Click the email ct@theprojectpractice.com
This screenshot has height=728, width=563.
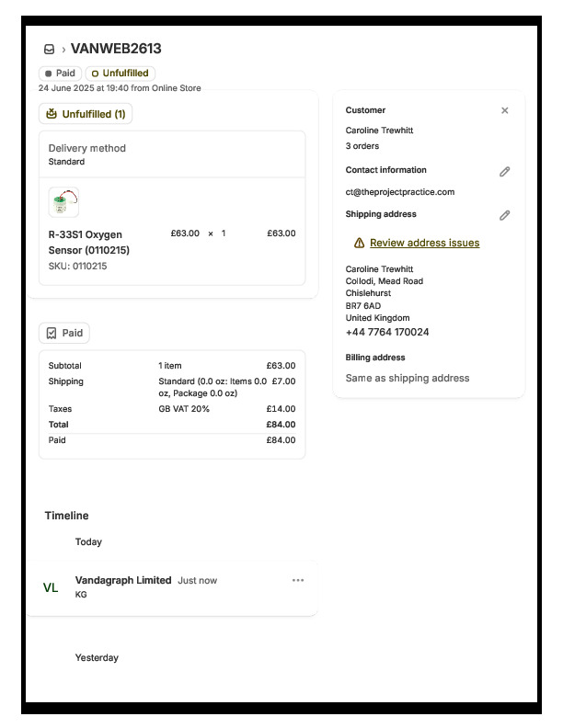coord(399,192)
